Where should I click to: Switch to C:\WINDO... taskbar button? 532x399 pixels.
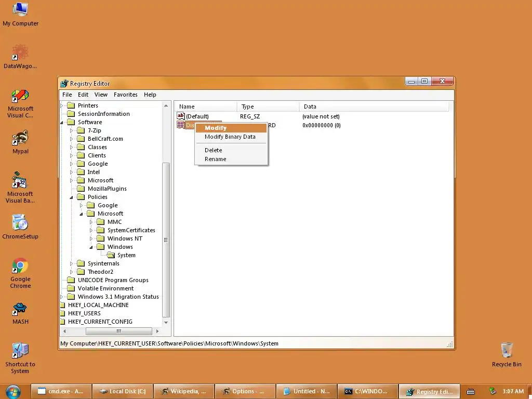[368, 392]
